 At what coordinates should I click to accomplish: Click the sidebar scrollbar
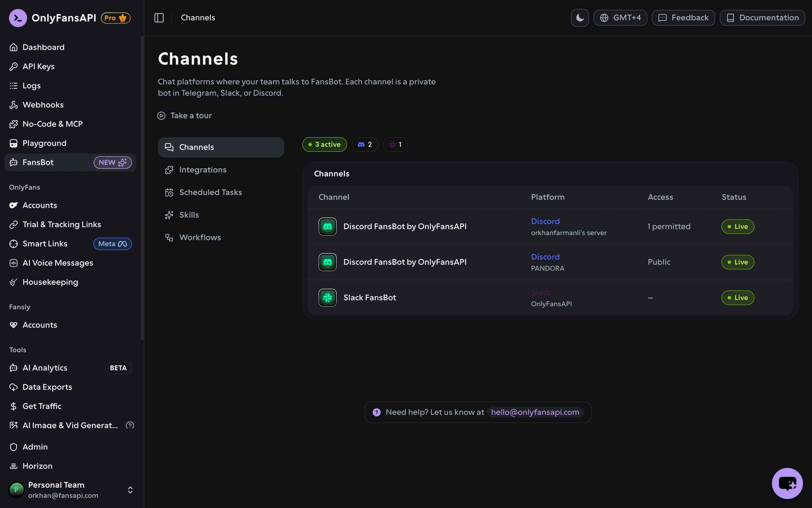(143, 188)
